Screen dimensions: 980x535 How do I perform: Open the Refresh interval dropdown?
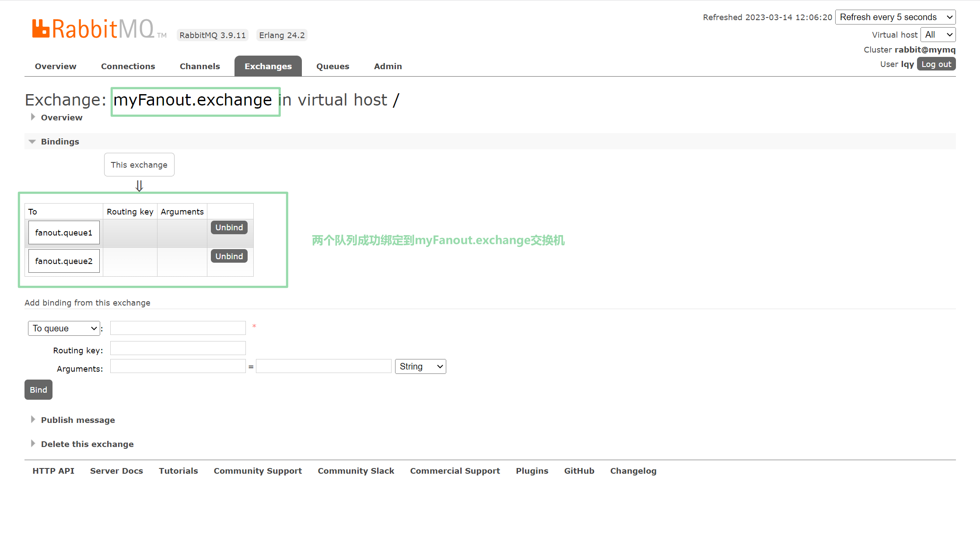point(895,17)
